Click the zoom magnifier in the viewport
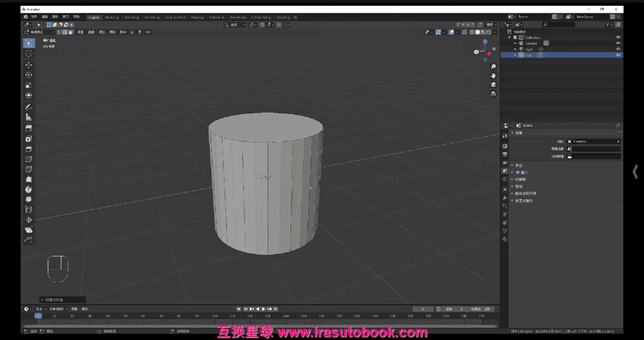644x340 pixels. 493,67
